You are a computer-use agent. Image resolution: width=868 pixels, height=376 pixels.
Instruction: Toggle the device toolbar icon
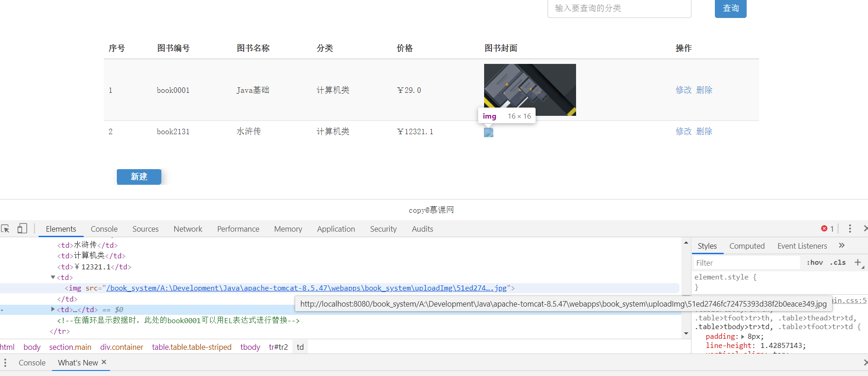point(22,228)
